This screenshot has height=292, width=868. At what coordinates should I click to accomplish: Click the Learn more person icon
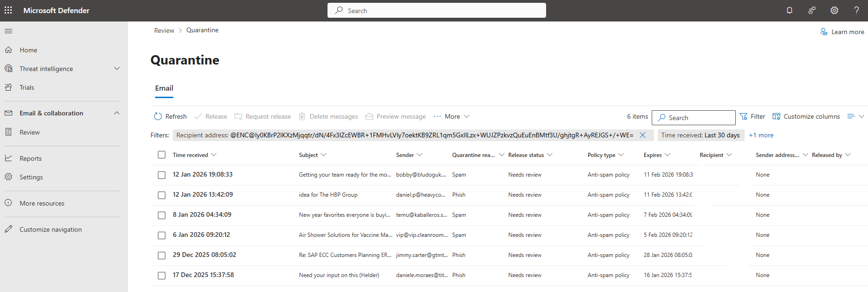point(824,32)
